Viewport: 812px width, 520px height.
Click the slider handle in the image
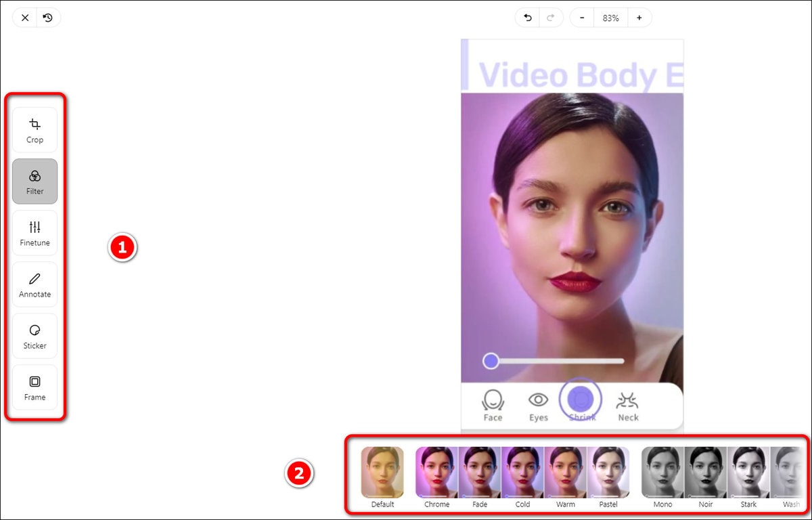coord(491,361)
